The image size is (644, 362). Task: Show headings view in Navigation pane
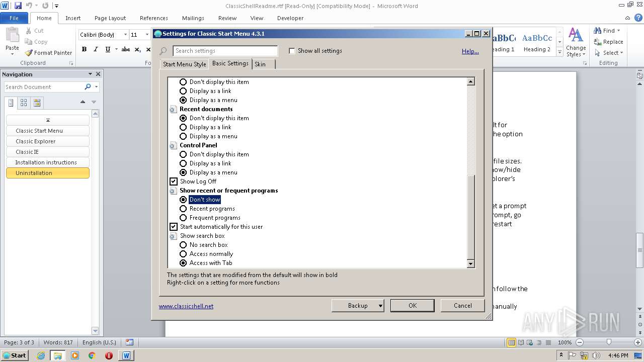point(11,103)
